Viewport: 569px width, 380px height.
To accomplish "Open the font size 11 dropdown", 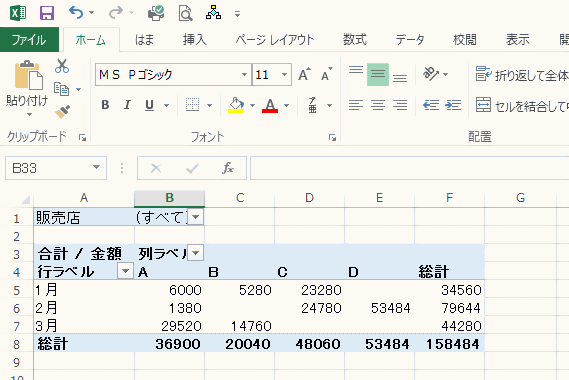I will (284, 75).
